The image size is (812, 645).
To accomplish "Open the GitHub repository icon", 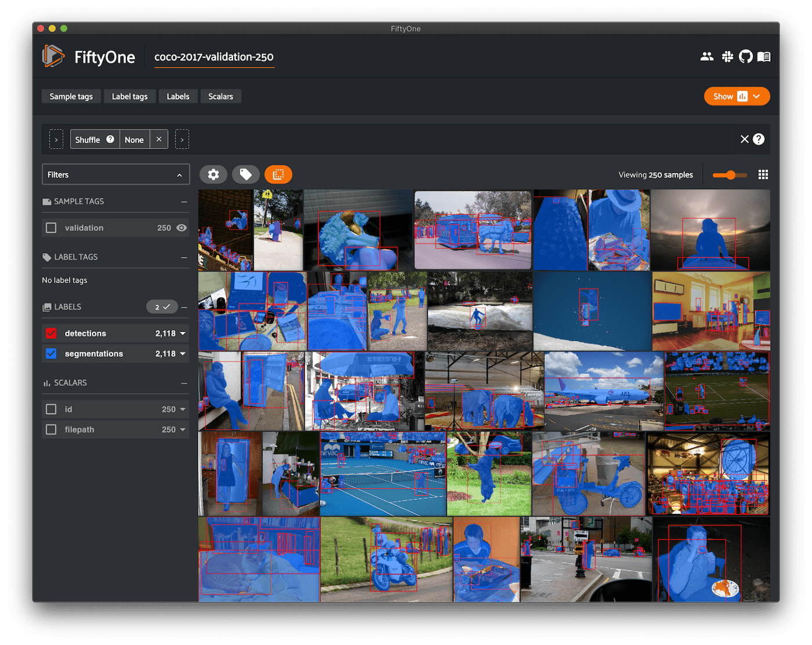I will [746, 56].
